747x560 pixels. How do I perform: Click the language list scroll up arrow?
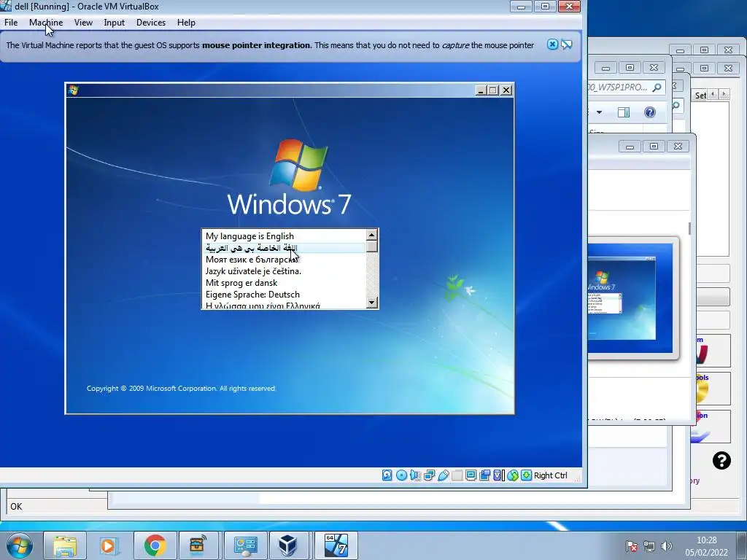[x=372, y=235]
